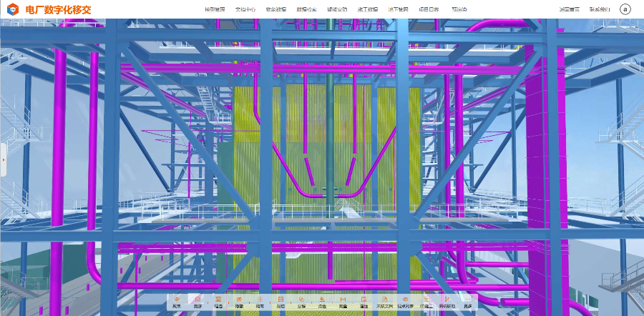Click the 电厂数字化移交 logo
644x316 pixels.
pyautogui.click(x=49, y=9)
